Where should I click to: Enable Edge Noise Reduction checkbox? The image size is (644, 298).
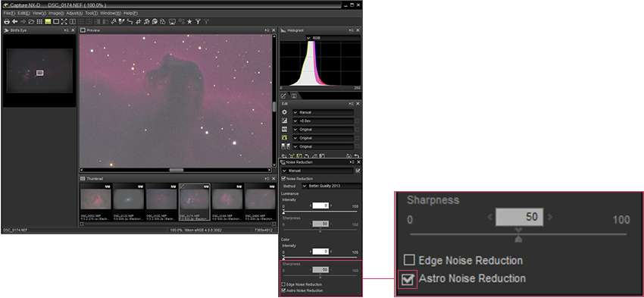point(283,284)
